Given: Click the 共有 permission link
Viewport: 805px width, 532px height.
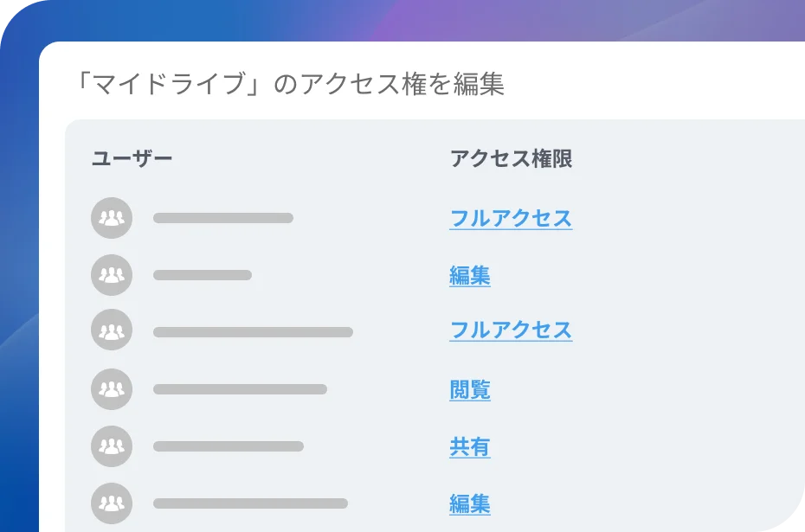Looking at the screenshot, I should click(x=470, y=447).
